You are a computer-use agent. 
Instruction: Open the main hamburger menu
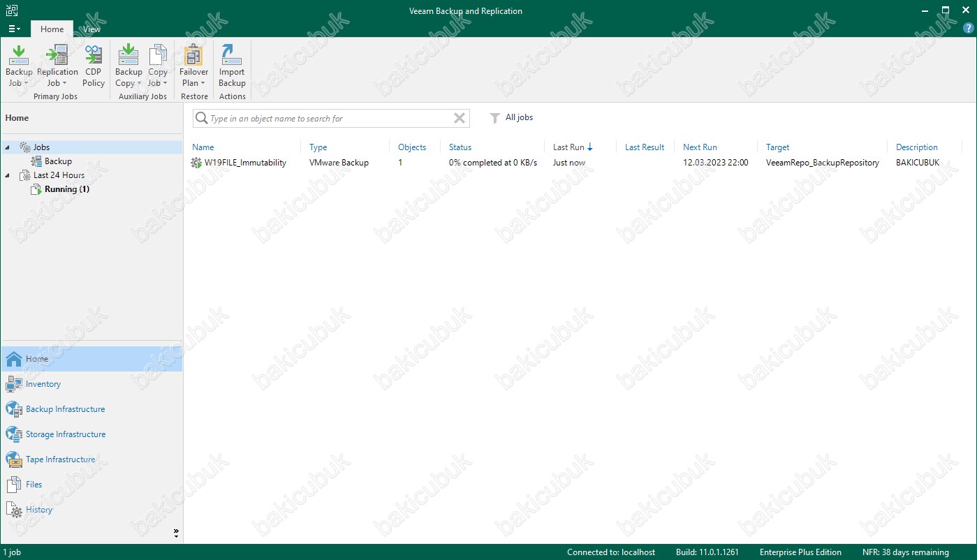[x=14, y=29]
